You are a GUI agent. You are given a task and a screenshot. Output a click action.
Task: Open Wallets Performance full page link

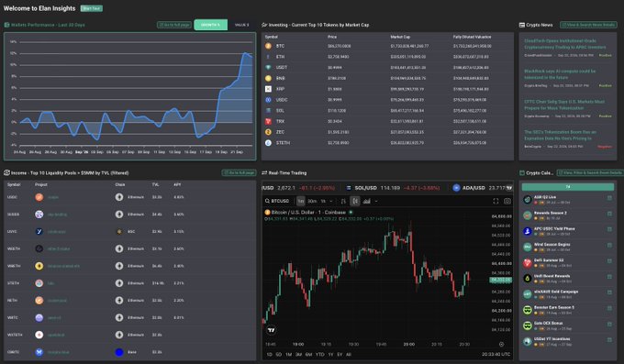click(x=174, y=25)
